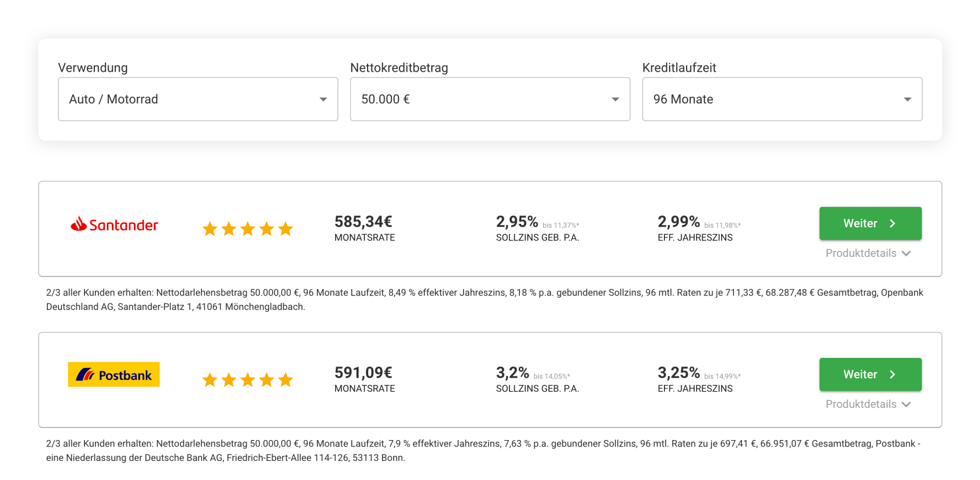Continue with the Postbank offer via Weiter
This screenshot has width=980, height=480.
pyautogui.click(x=871, y=374)
